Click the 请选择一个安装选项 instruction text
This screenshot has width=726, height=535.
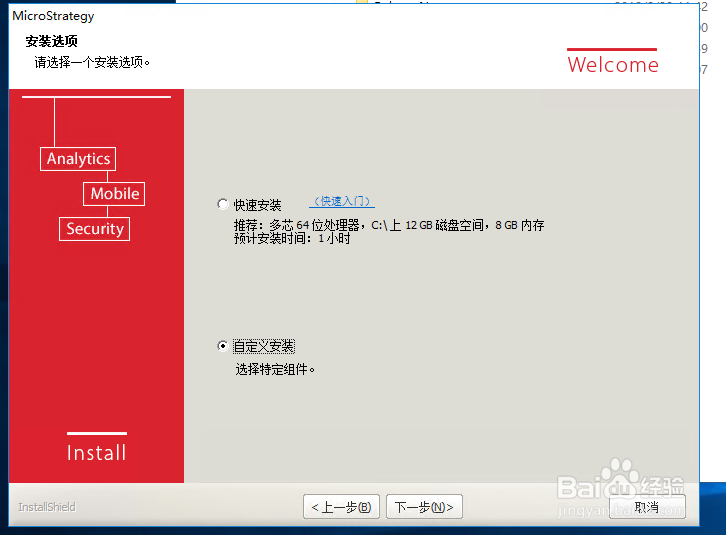92,62
